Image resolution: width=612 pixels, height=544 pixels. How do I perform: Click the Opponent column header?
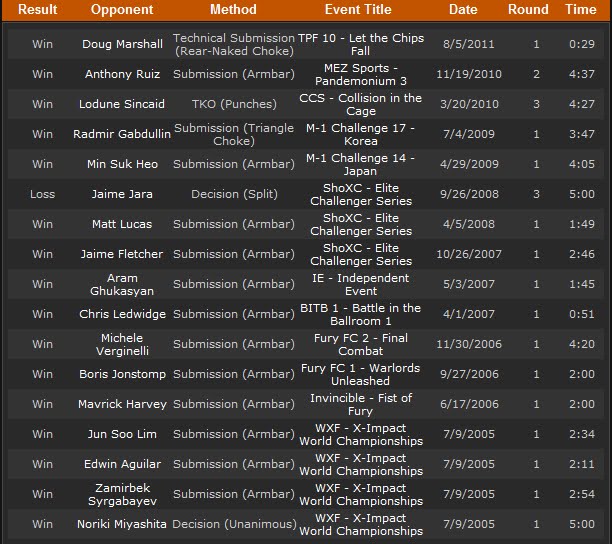122,9
